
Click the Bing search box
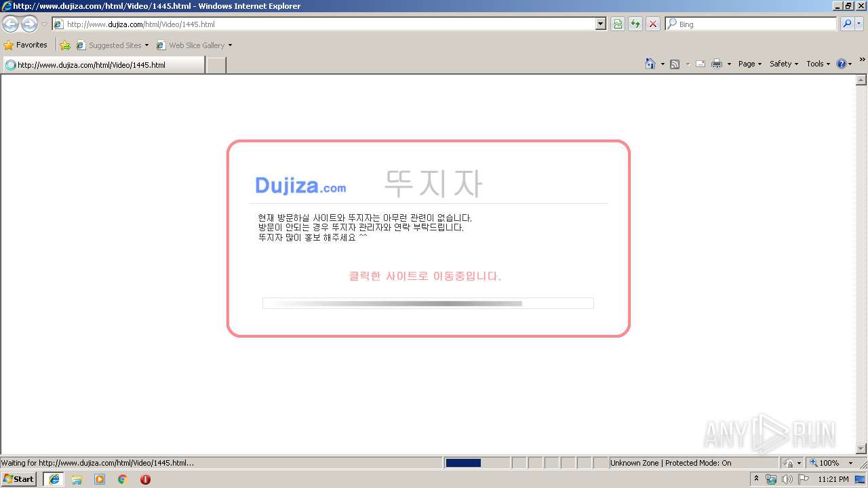click(751, 24)
